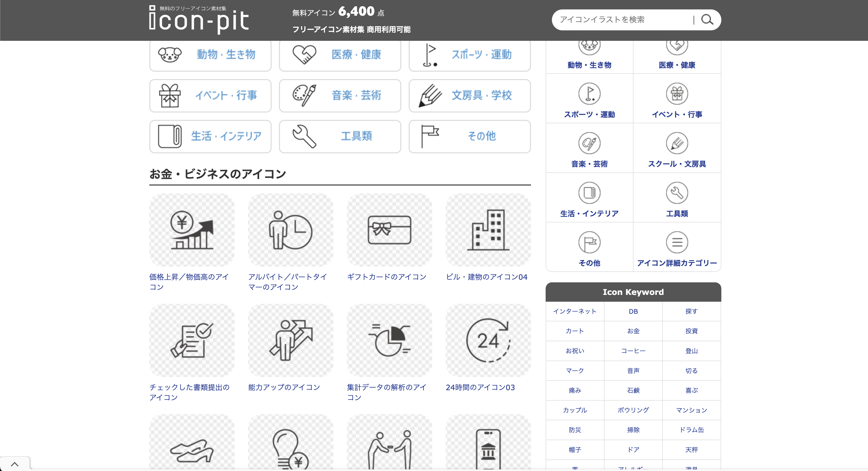
Task: Open the 文房具・学校 category card
Action: tap(470, 96)
